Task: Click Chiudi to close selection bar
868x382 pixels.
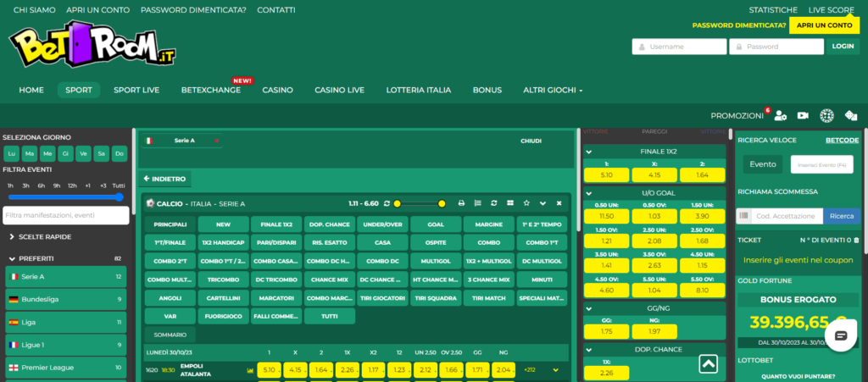Action: coord(531,141)
